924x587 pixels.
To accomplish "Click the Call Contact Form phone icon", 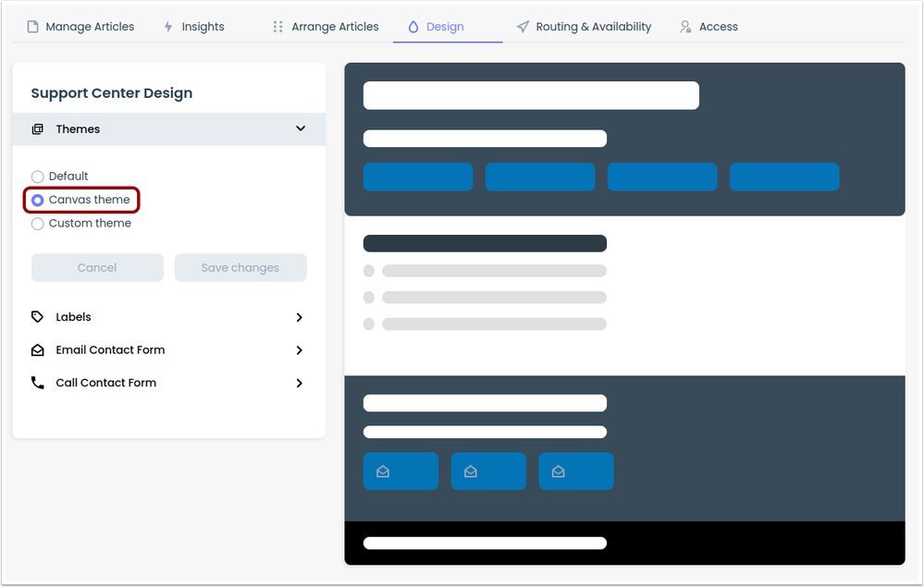I will pyautogui.click(x=37, y=383).
